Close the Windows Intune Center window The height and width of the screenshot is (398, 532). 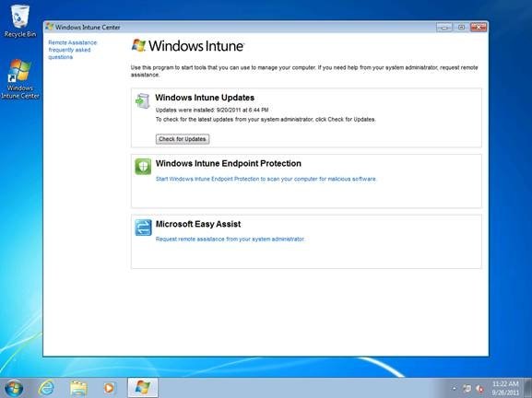479,27
